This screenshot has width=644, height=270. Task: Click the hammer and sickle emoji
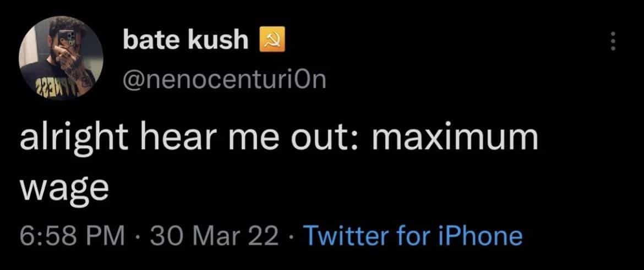(273, 41)
